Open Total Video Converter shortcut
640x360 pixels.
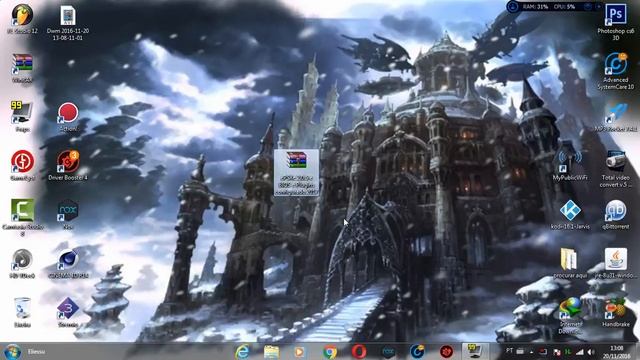point(616,169)
